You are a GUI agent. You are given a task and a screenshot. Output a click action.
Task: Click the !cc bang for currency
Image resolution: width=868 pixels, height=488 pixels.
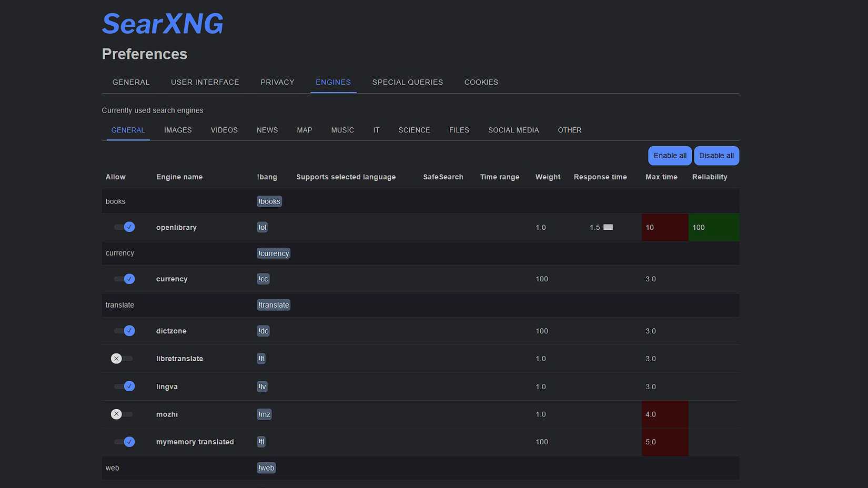pyautogui.click(x=263, y=279)
